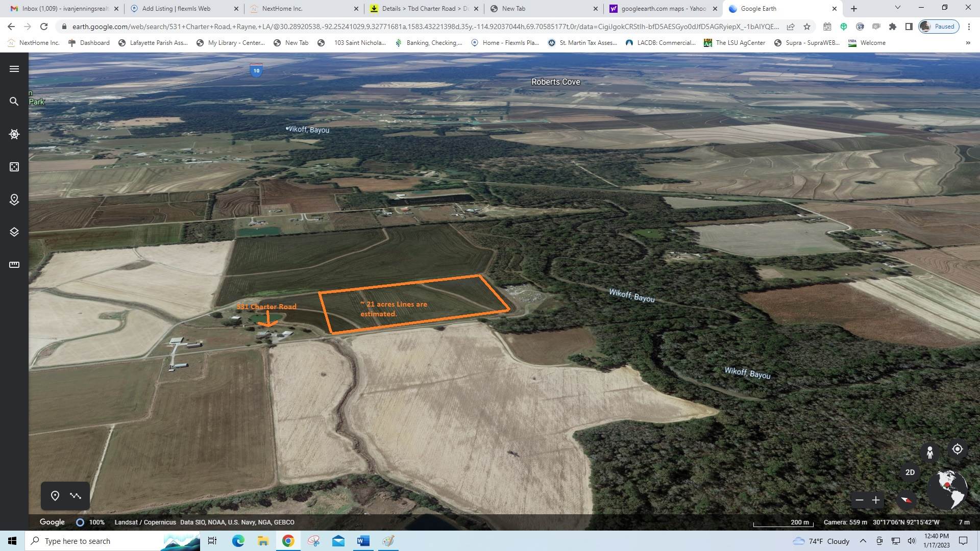Click Draw line or shape tool
Screen dimensions: 980x551
(x=76, y=496)
